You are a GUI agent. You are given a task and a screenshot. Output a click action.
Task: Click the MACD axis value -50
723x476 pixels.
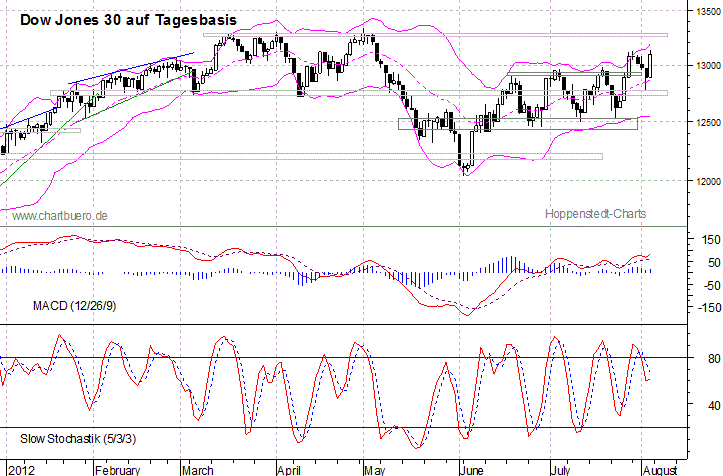point(712,285)
